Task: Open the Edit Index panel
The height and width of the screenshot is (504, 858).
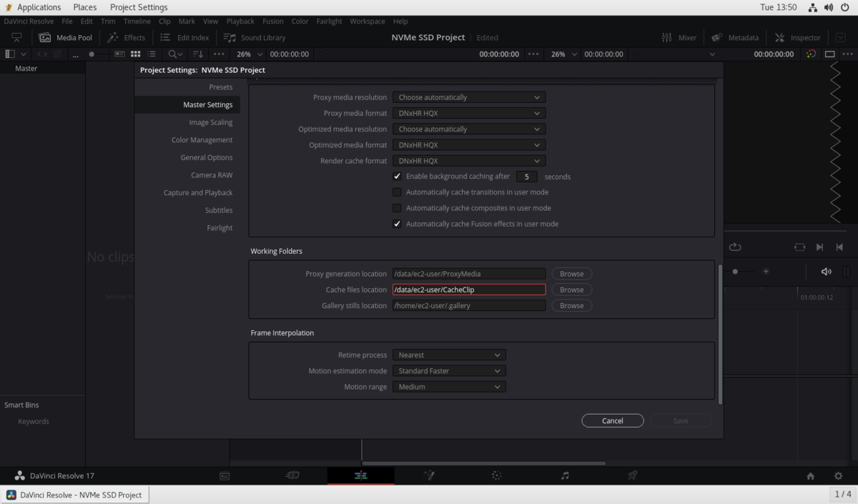Action: [184, 37]
